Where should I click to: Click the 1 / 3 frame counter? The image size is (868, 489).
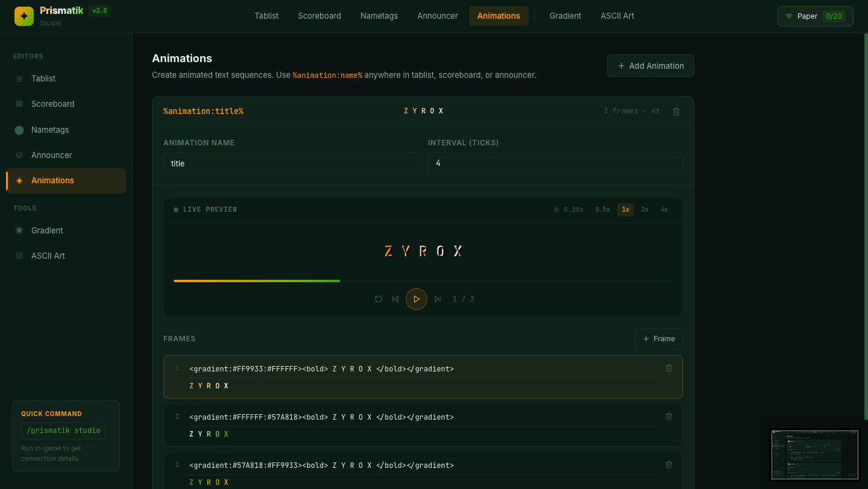click(464, 299)
